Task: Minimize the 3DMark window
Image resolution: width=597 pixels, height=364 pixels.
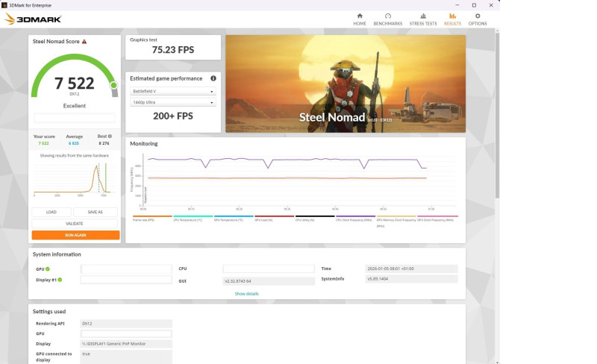Action: click(x=457, y=5)
